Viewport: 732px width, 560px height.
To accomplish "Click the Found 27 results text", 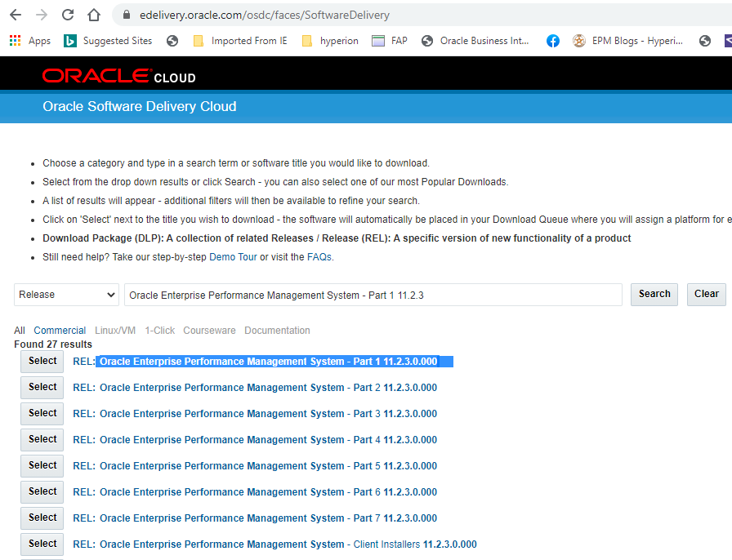I will (x=53, y=344).
